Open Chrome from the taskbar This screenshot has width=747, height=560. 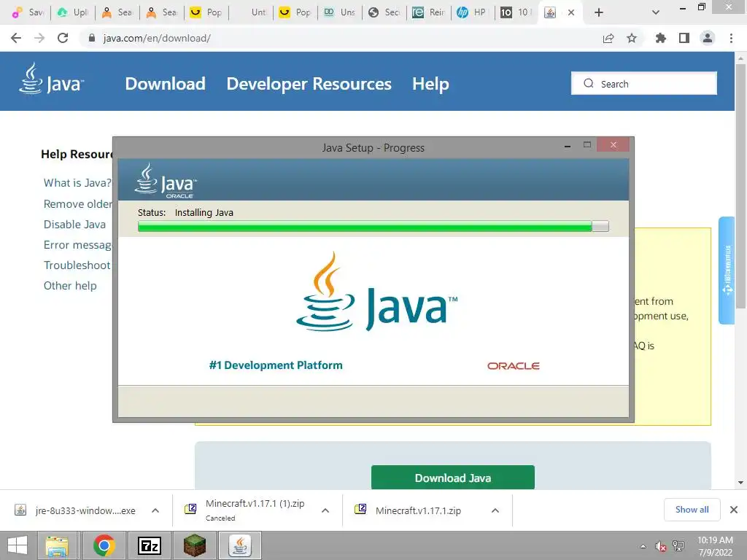pos(104,545)
